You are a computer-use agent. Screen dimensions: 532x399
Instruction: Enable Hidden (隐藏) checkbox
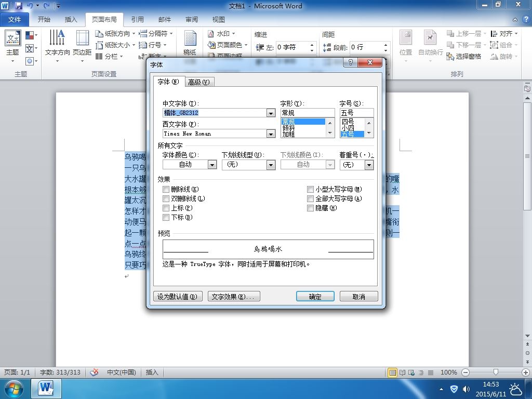[310, 208]
